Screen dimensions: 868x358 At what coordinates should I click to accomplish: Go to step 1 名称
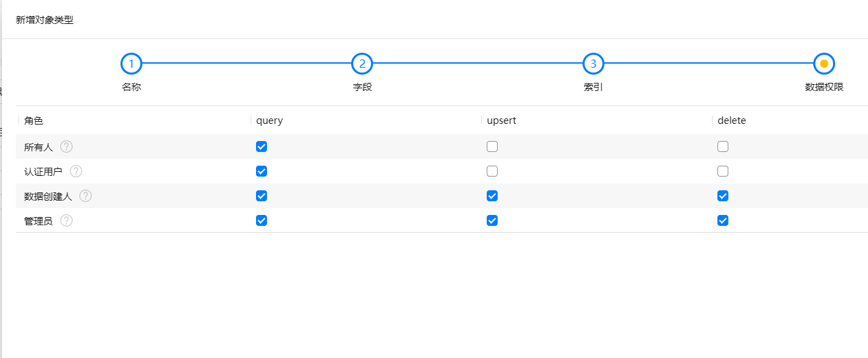click(131, 64)
